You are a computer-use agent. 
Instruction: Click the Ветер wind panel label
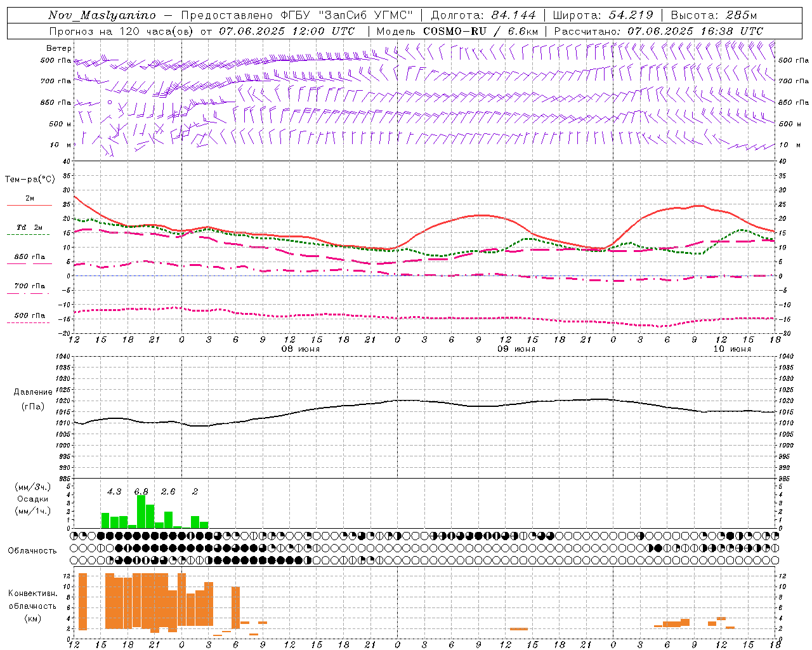[59, 48]
